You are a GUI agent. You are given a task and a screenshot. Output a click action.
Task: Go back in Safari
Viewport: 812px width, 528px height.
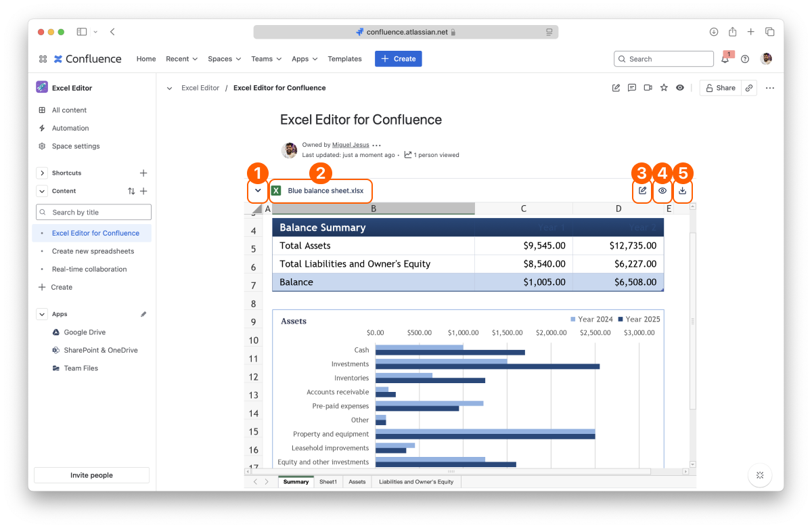[x=112, y=32]
